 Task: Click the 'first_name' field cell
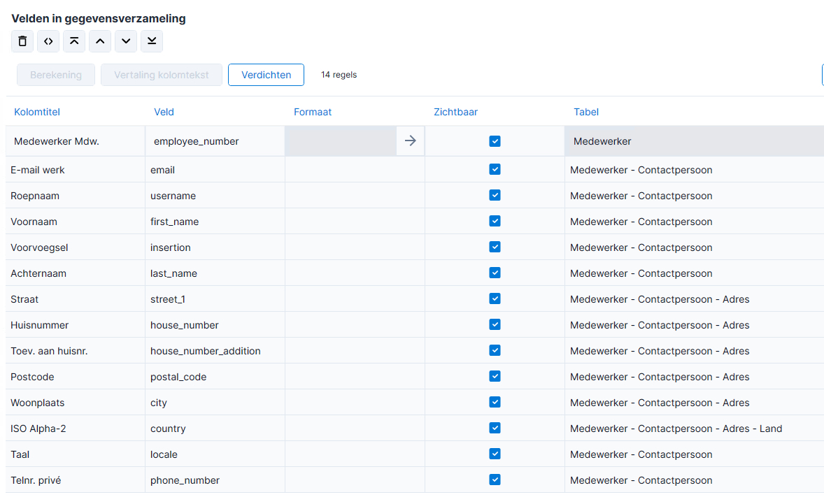point(215,222)
